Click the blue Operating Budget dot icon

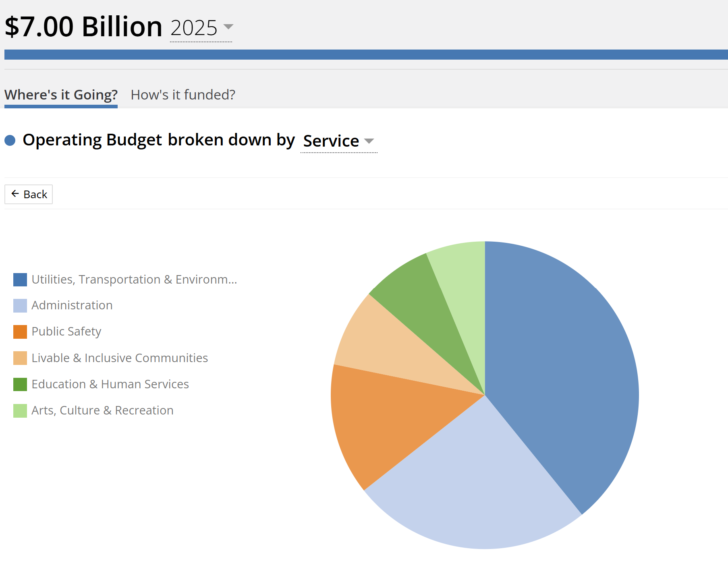[10, 140]
